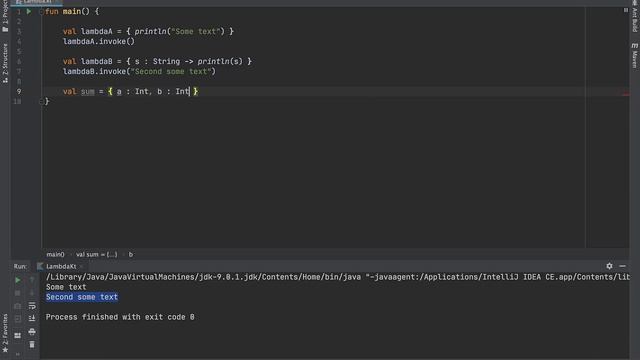
Task: Open the Structure tool window
Action: pyautogui.click(x=5, y=63)
